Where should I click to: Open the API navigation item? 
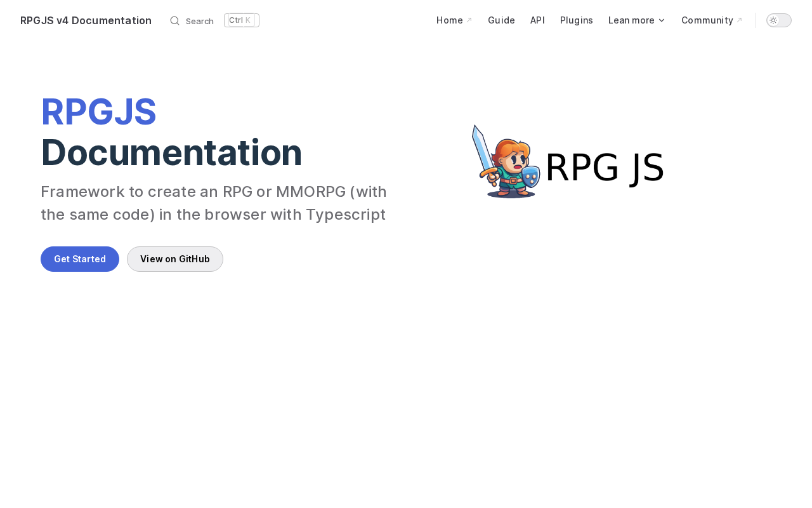tap(537, 20)
